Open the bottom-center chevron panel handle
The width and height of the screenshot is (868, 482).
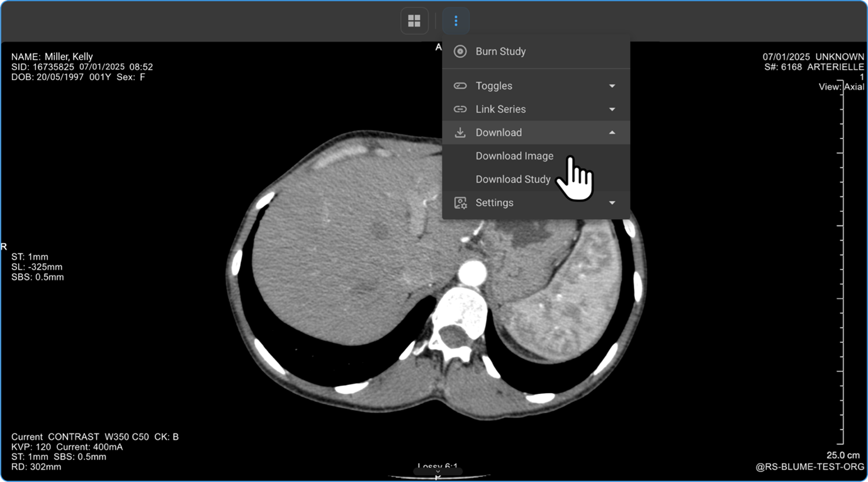(438, 471)
